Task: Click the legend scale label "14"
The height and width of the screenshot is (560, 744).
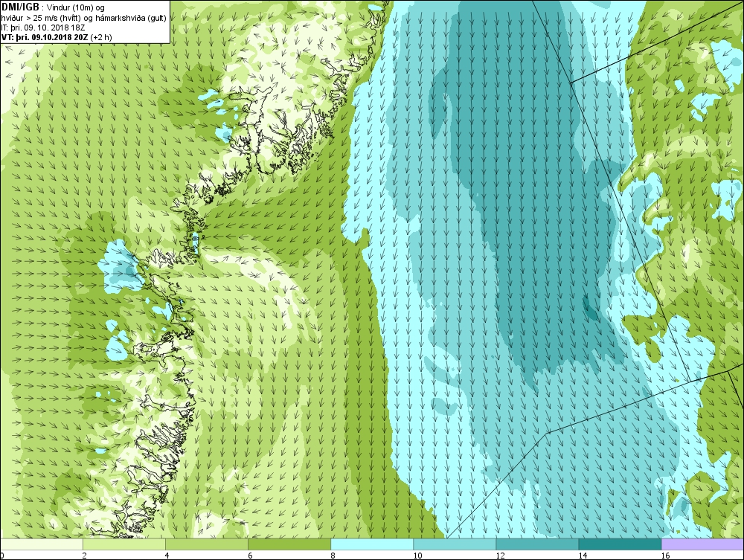Action: click(583, 556)
